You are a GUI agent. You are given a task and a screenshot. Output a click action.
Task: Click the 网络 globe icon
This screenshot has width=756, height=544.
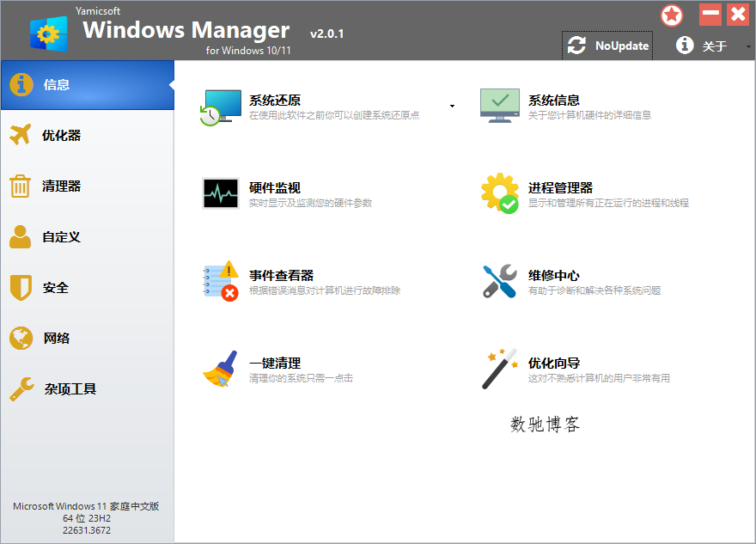coord(21,338)
